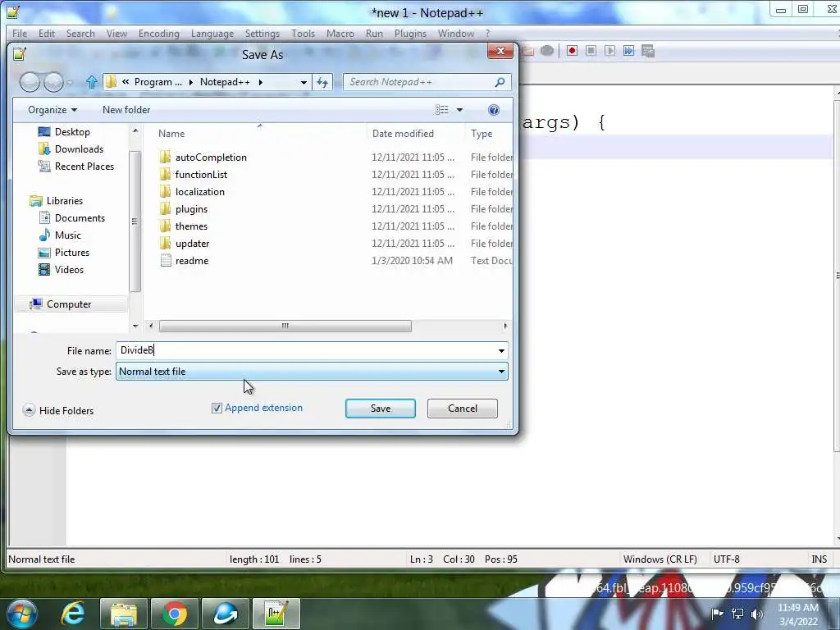This screenshot has width=840, height=630.
Task: Click Windows (CR LF) in status bar
Action: point(660,559)
